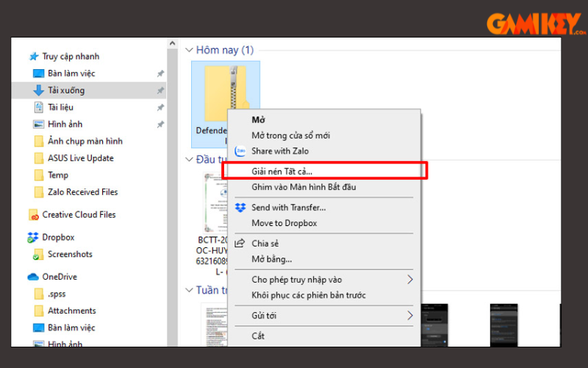This screenshot has height=368, width=588.
Task: Click the navigation pane vertical scrollbar
Action: point(172,197)
